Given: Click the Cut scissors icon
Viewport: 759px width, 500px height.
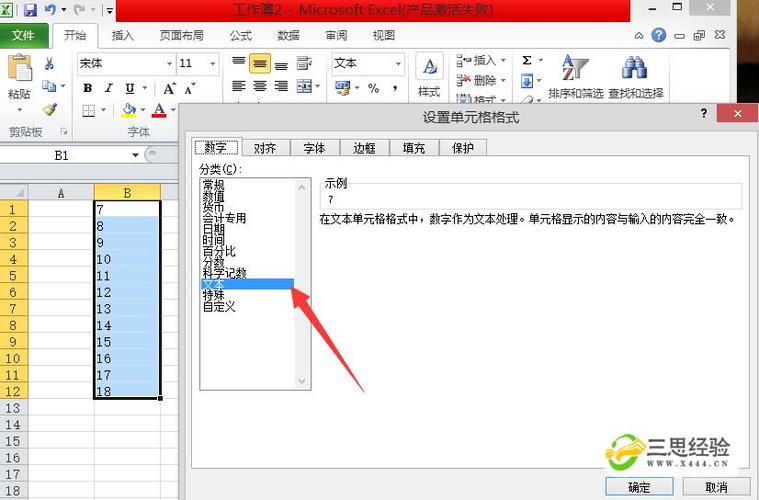Looking at the screenshot, I should 49,63.
